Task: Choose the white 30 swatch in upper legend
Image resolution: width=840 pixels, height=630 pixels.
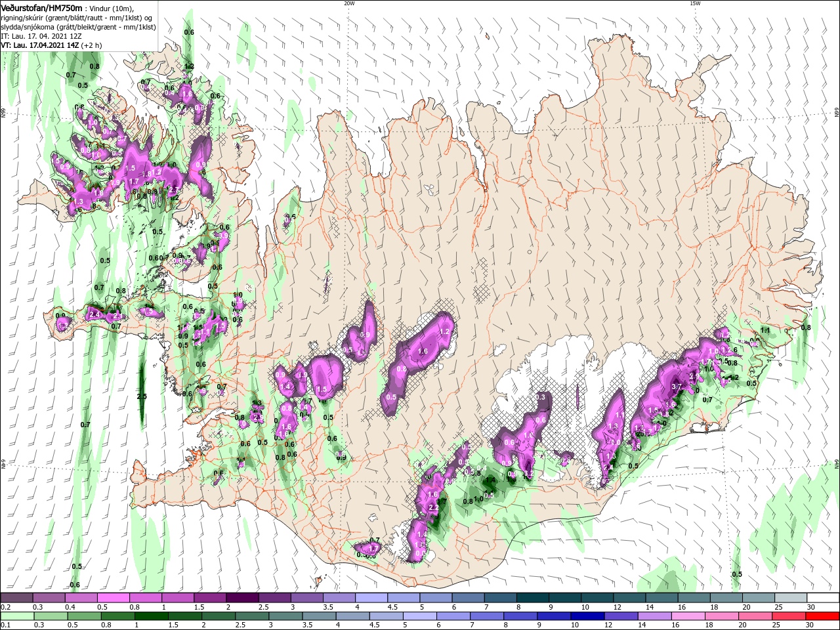Action: click(823, 598)
